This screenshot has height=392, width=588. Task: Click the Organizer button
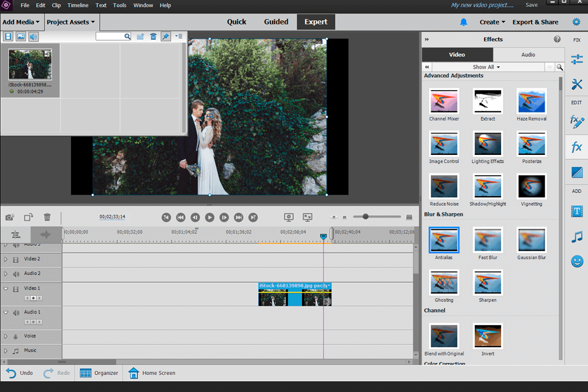pyautogui.click(x=98, y=373)
